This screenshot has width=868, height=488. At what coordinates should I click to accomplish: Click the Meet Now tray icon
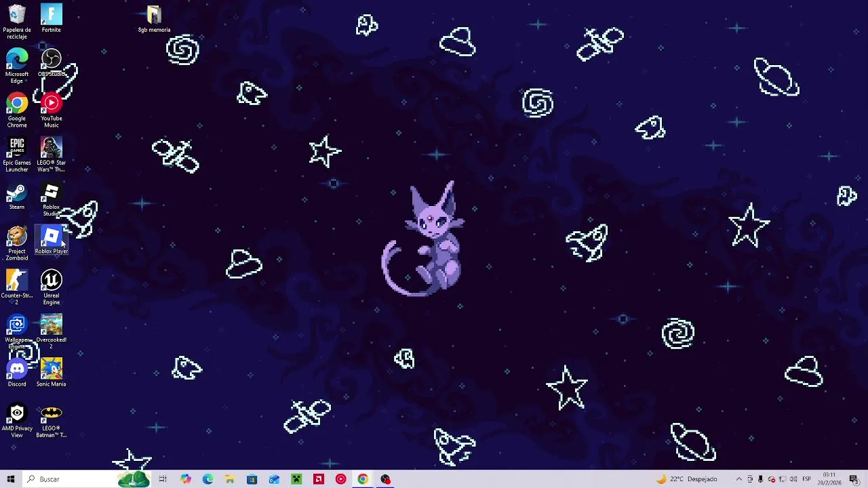click(x=750, y=479)
